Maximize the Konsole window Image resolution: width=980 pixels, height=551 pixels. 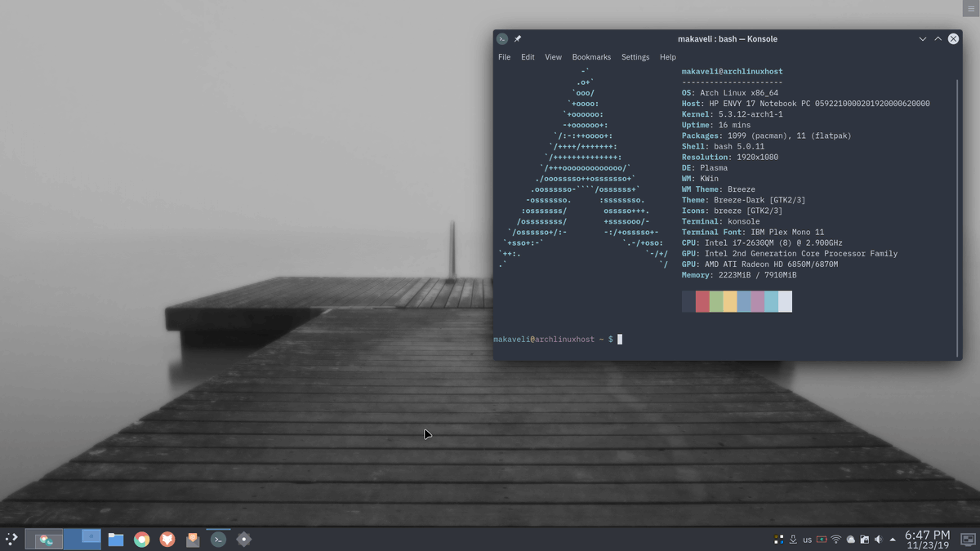[938, 38]
